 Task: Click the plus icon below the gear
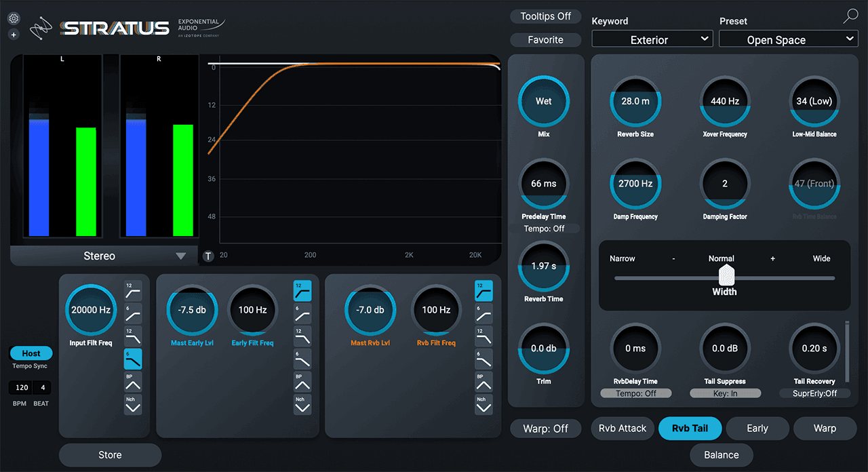pyautogui.click(x=14, y=35)
